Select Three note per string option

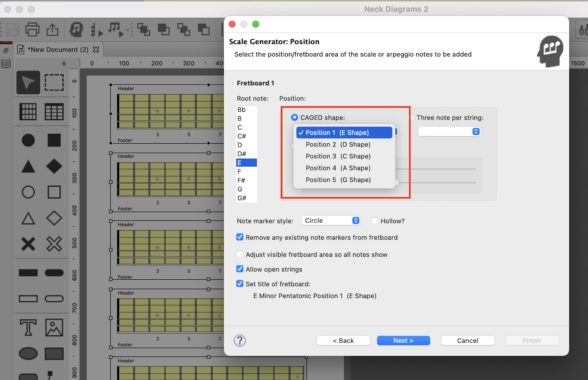pos(411,117)
